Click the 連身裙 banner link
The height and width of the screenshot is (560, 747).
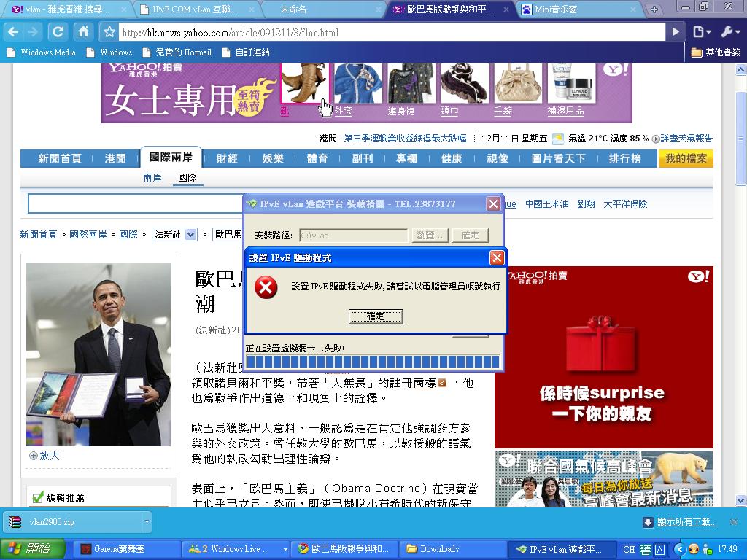tap(400, 111)
